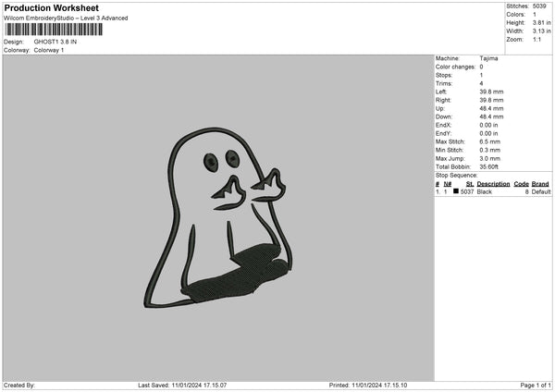Click the Width value 3.13 in
The width and height of the screenshot is (555, 392).
tap(541, 31)
